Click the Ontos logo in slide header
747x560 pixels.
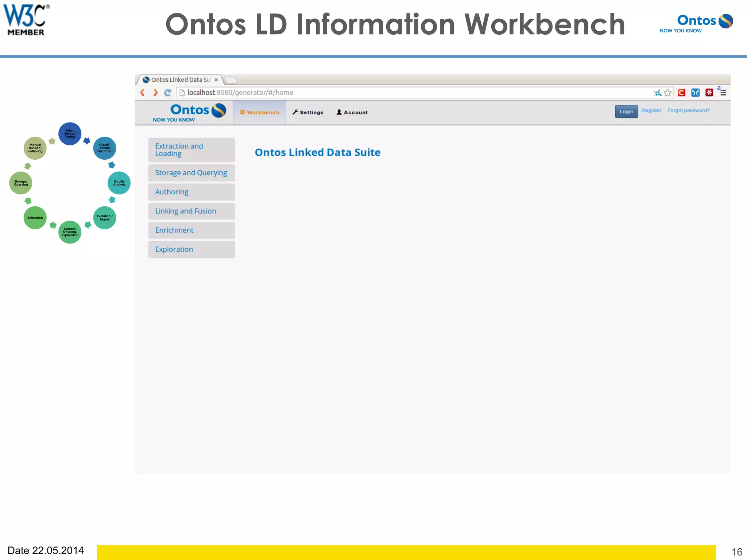[x=696, y=23]
